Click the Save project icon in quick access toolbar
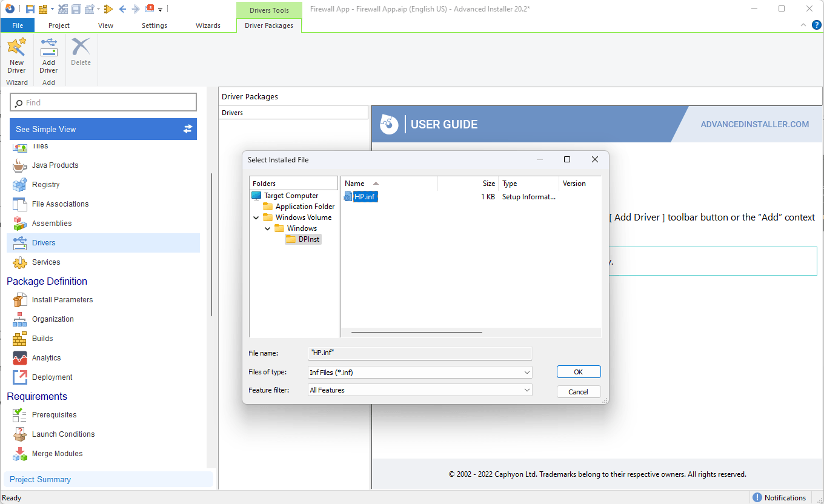 30,9
